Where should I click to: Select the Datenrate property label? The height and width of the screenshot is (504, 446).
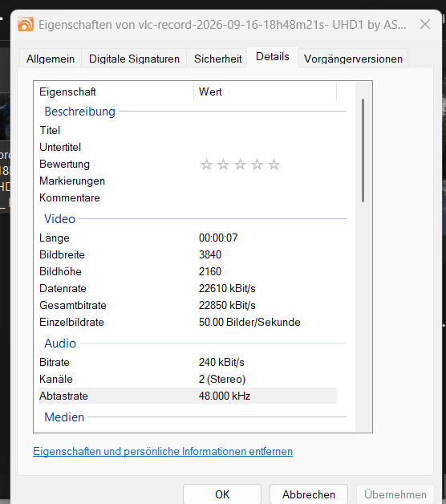(x=63, y=288)
